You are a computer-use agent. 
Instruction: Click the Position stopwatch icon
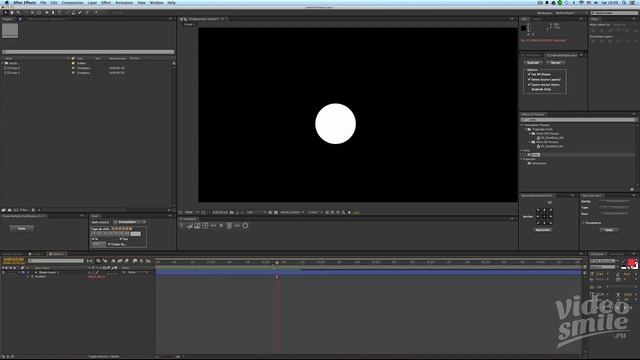(x=32, y=277)
